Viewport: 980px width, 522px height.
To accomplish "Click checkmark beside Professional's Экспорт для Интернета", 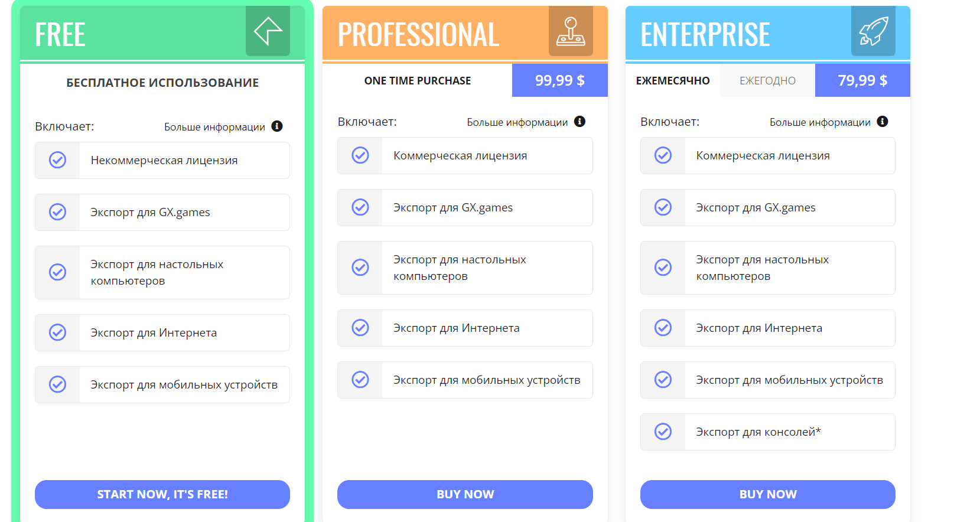I will click(360, 328).
